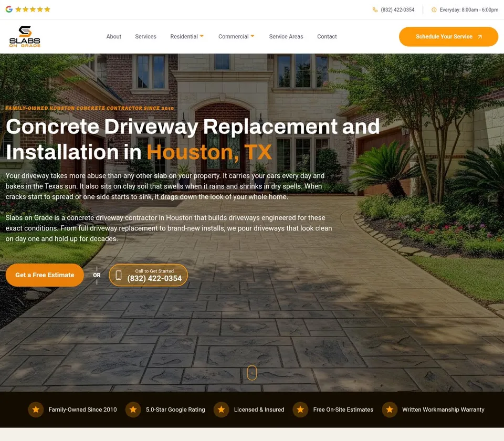
Task: Click the Free On-Site Estimates text
Action: 343,409
